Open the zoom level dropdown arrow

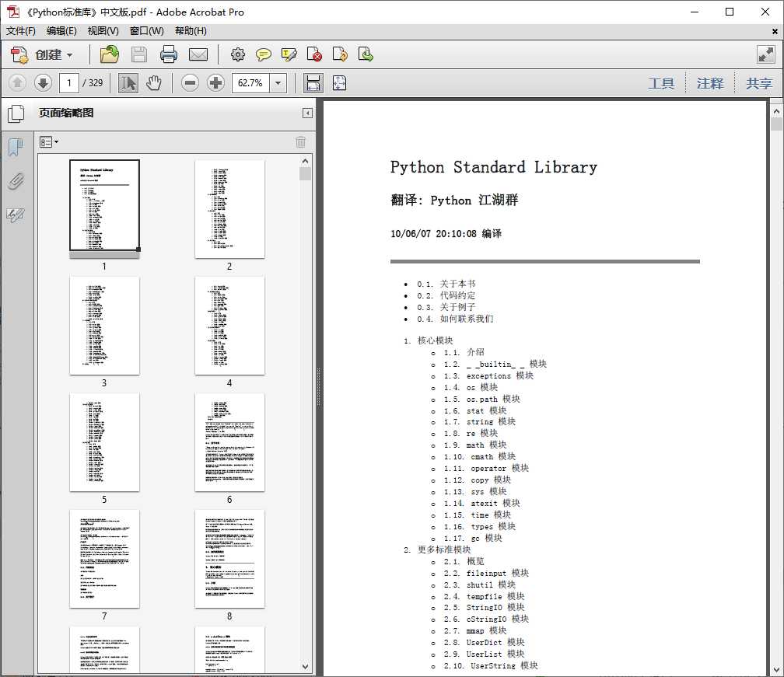[278, 83]
